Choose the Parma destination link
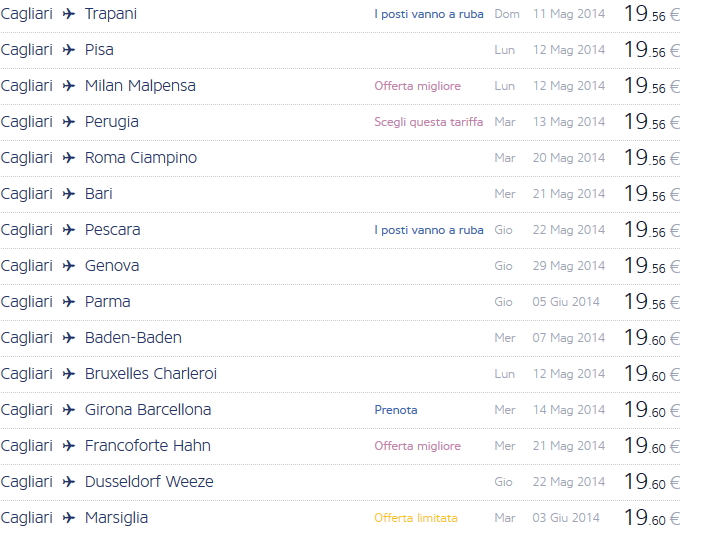702x535 pixels. coord(107,302)
